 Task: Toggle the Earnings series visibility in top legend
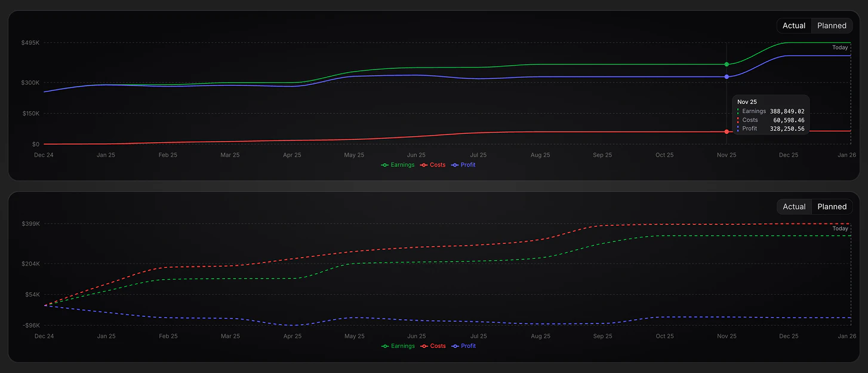point(398,164)
